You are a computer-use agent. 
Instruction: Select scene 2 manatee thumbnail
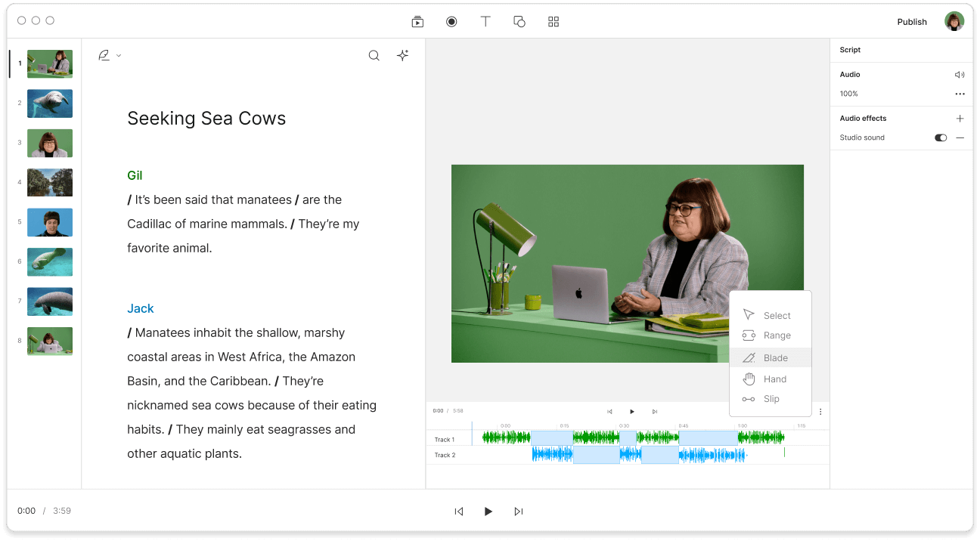[x=50, y=104]
